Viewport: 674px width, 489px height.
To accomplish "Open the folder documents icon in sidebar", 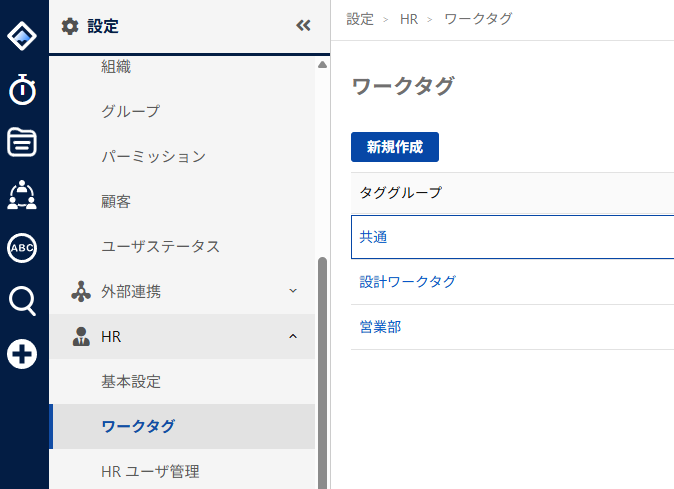I will pos(22,143).
